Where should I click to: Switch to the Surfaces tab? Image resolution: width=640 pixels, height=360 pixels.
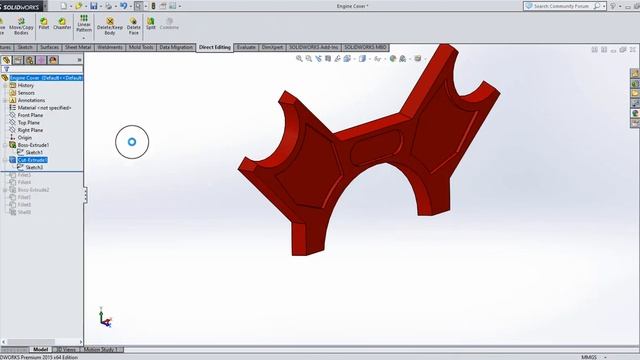click(x=49, y=47)
